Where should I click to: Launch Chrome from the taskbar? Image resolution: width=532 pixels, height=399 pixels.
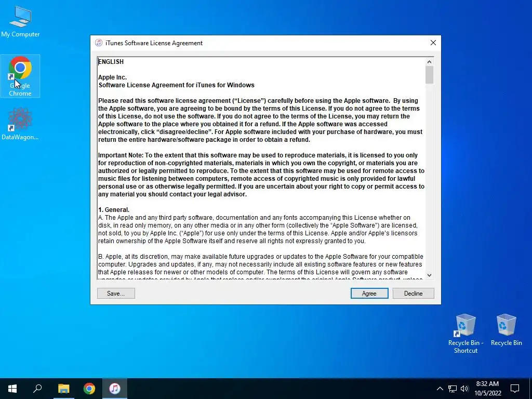tap(89, 389)
